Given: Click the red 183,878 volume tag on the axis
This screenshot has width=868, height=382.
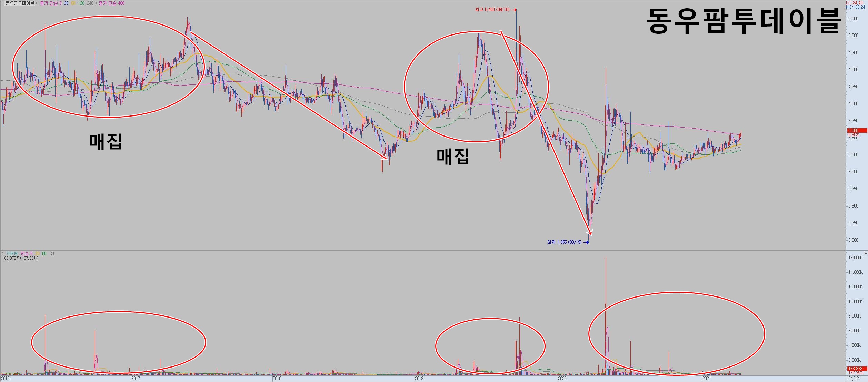Looking at the screenshot, I should (x=856, y=369).
